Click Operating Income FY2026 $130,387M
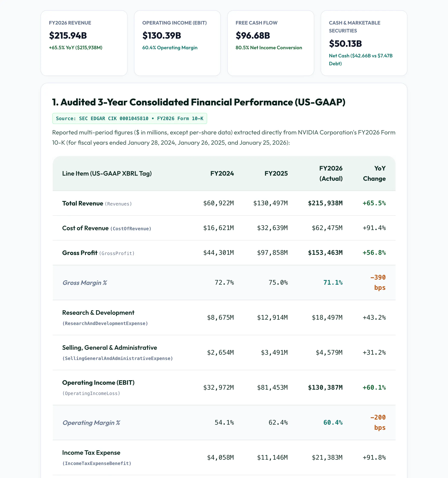This screenshot has width=448, height=478. (x=325, y=388)
